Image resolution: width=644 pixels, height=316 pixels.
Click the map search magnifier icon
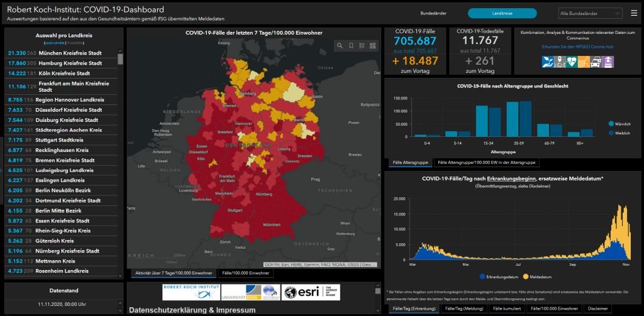coord(340,46)
